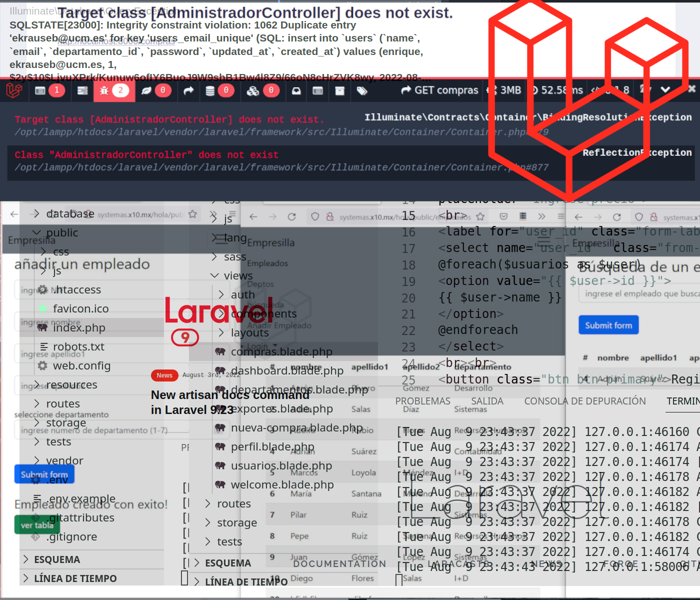Viewport: 700px width, 600px height.
Task: Open the DOCUMENTATION link on the Laravel page
Action: point(339,563)
